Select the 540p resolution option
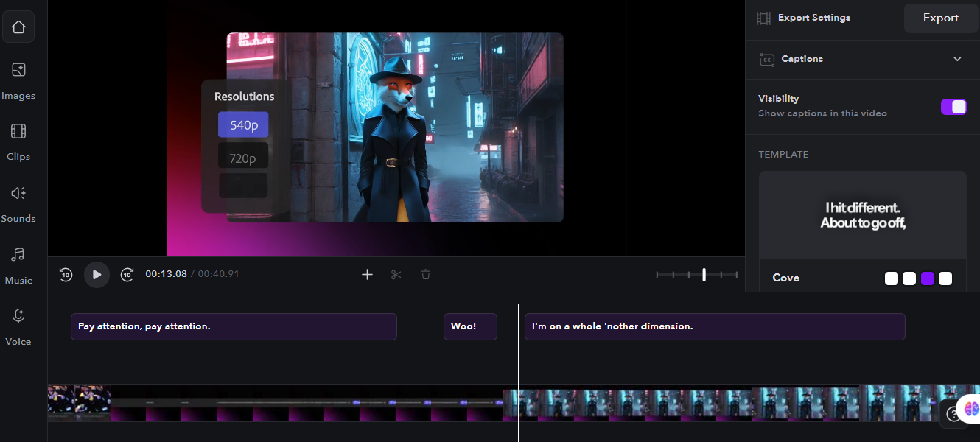Viewport: 980px width, 442px height. [x=243, y=125]
